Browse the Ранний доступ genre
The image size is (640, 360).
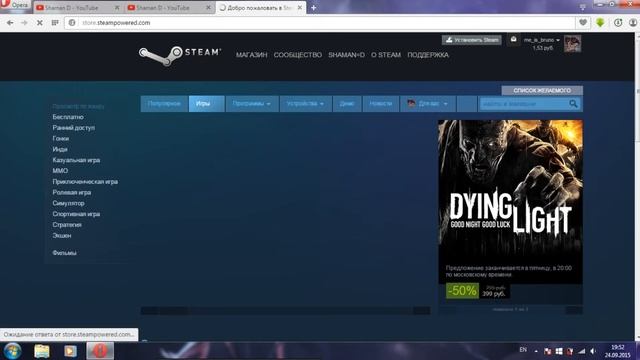73,128
